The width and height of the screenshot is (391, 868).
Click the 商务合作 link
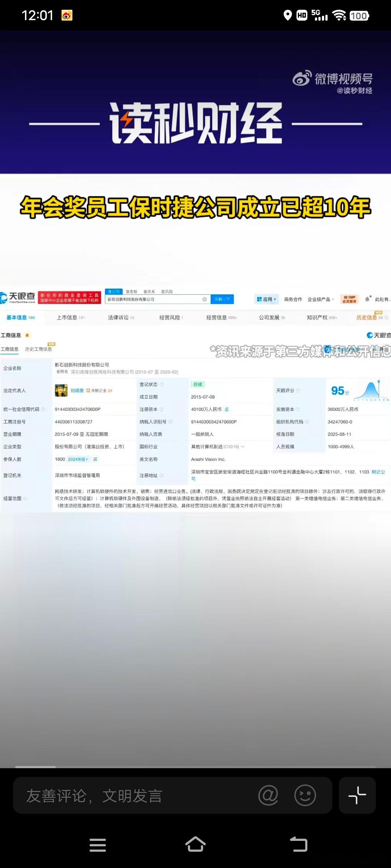tap(293, 299)
